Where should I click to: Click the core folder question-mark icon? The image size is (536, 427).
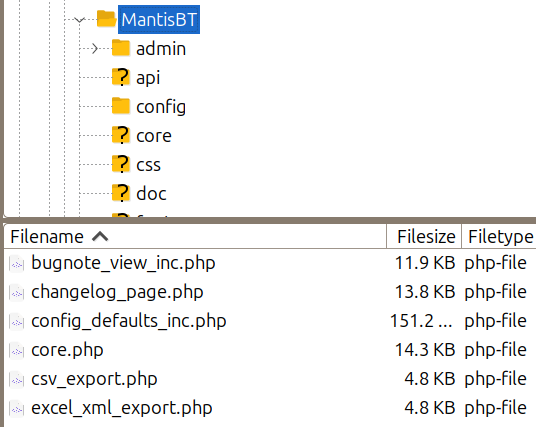121,135
